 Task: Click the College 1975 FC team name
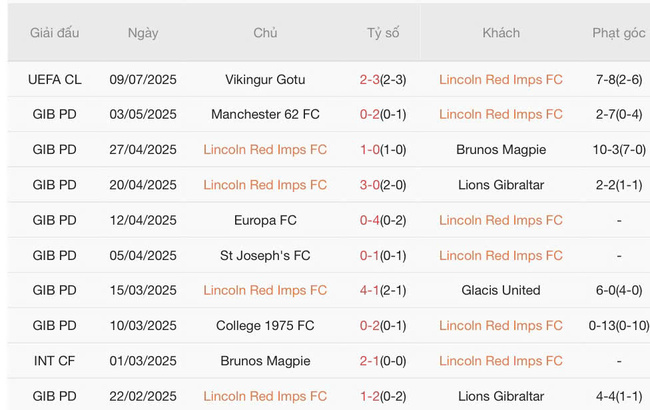(265, 325)
